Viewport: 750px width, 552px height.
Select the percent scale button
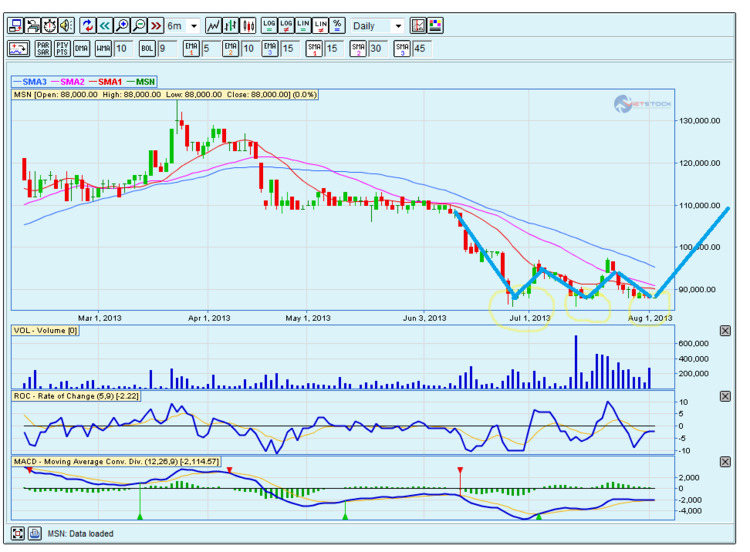(337, 25)
